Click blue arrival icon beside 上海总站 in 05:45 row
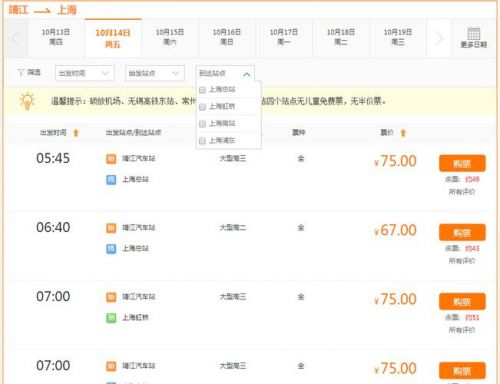500x384 pixels. click(111, 180)
